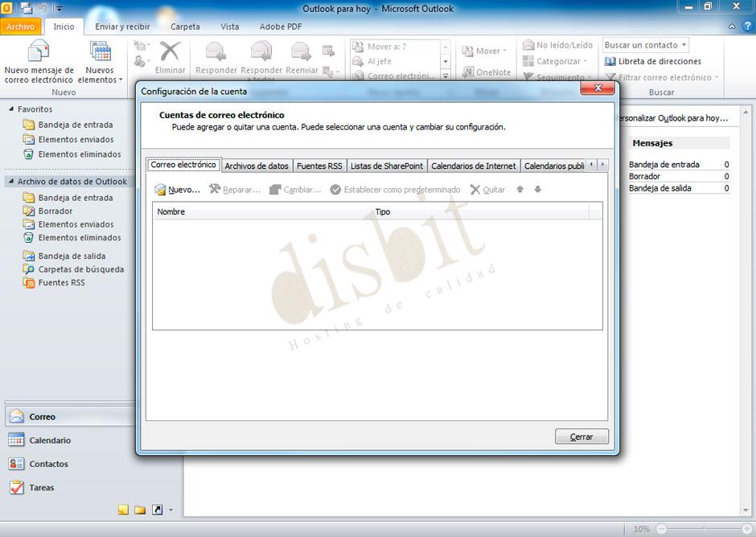Screen dimensions: 756x537
Task: Switch to the Archivos de datos tab
Action: tap(257, 166)
